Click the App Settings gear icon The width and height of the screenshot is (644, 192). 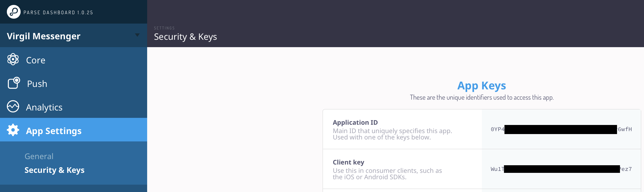click(13, 130)
